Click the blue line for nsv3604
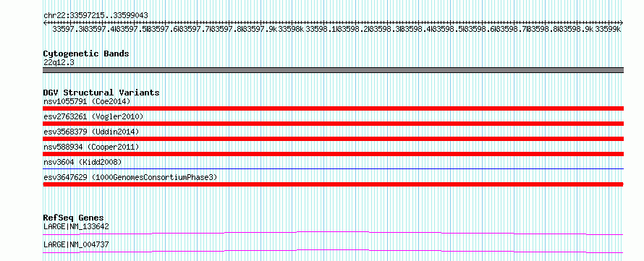The height and width of the screenshot is (261, 644). coord(333,168)
